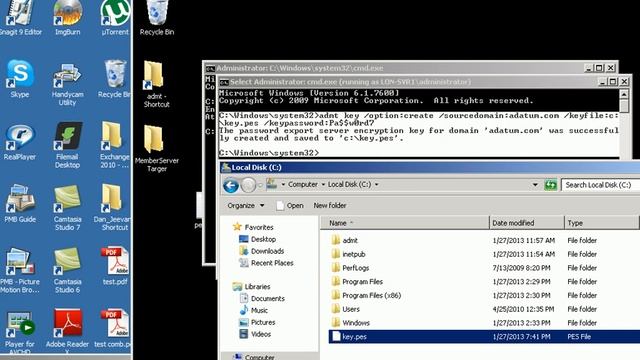The width and height of the screenshot is (640, 360).
Task: Sort by Date modified column header
Action: pyautogui.click(x=527, y=223)
